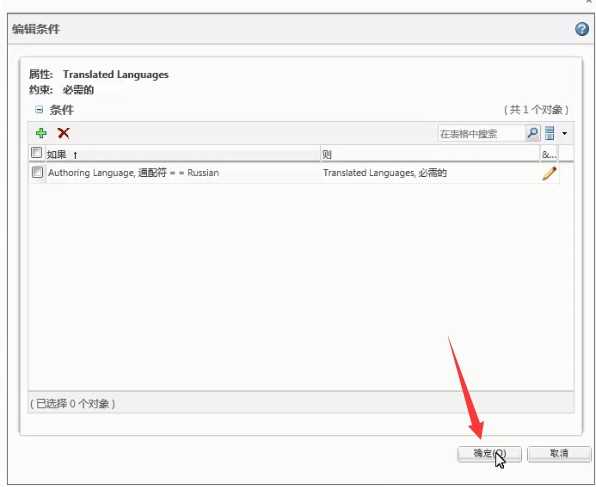Click the 则 column header
This screenshot has height=487, width=596.
[x=430, y=154]
